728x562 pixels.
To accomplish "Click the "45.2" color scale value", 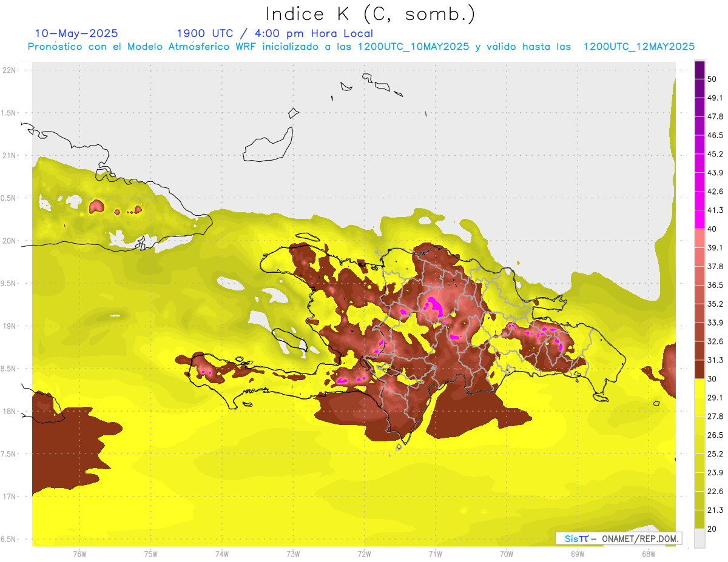I will tap(715, 154).
